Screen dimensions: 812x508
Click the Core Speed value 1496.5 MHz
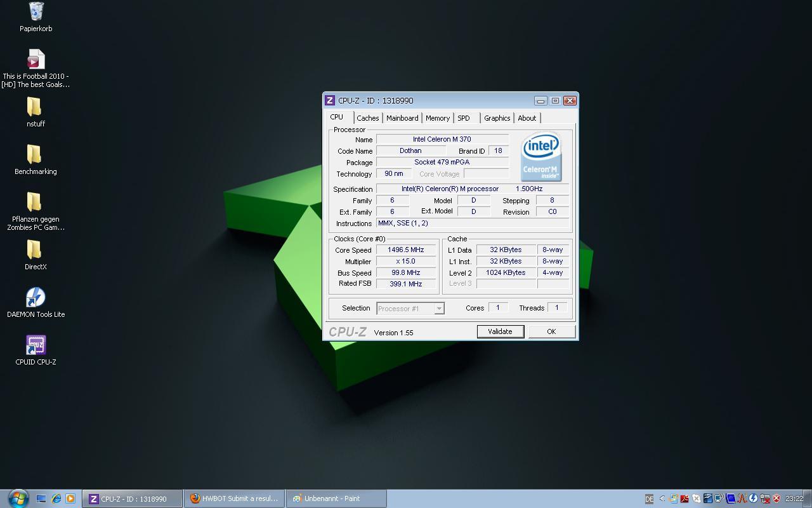[406, 250]
